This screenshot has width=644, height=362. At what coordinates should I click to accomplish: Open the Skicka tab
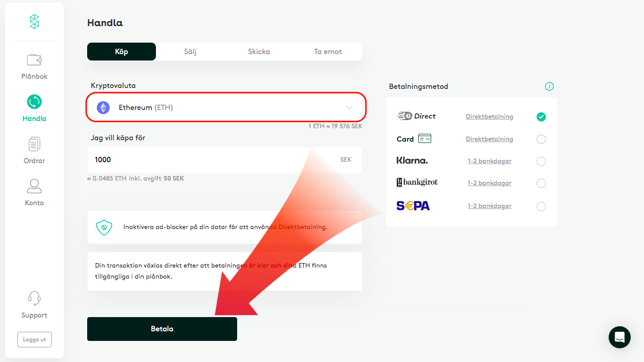[x=259, y=52]
